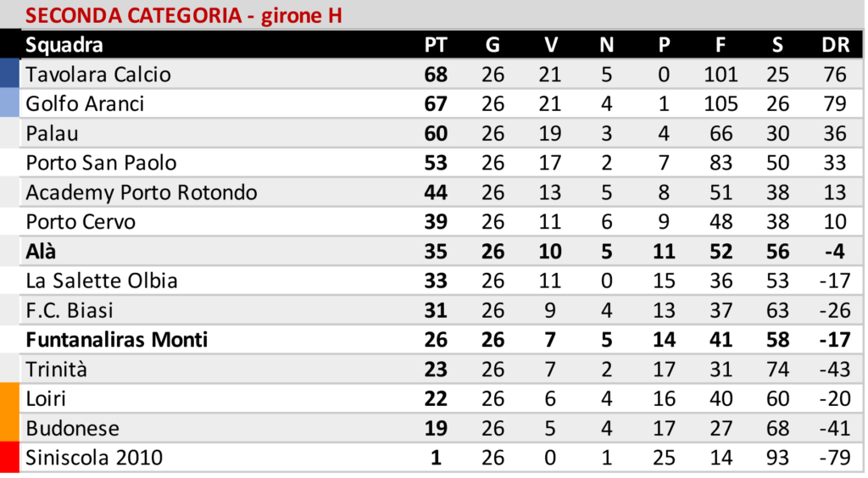Click the light blue marker beside Golfo Aranci
This screenshot has height=478, width=868.
[x=9, y=104]
